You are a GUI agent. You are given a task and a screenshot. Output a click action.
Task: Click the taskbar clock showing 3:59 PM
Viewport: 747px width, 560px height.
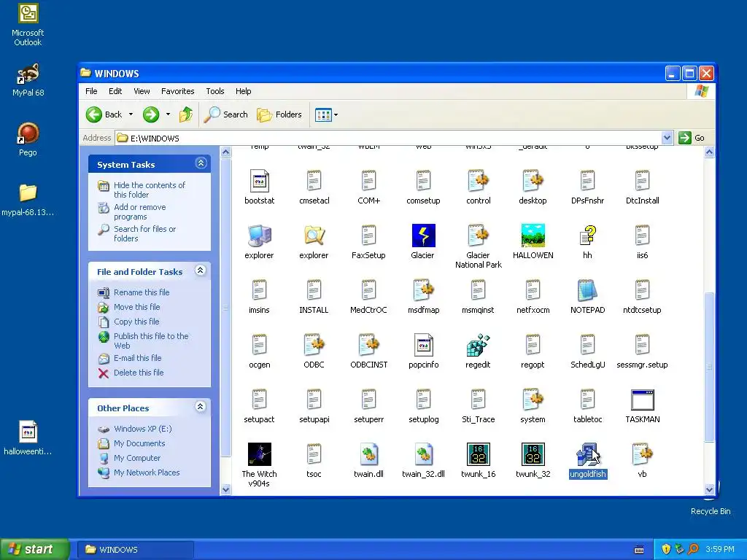coord(720,549)
